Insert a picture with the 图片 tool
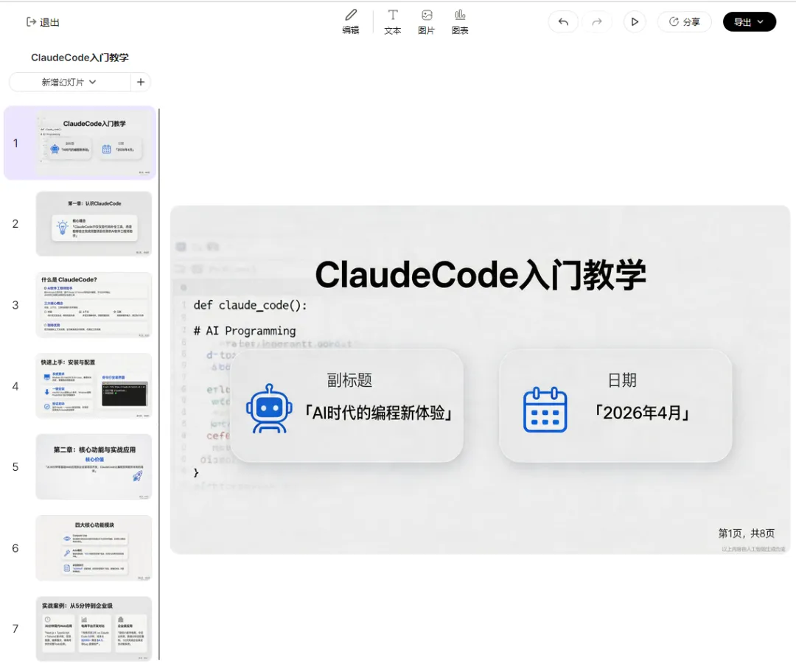 pos(427,22)
